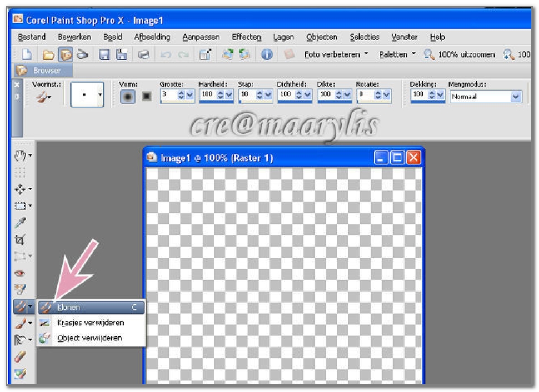Click the Browser tab button
This screenshot has width=539, height=392.
43,71
